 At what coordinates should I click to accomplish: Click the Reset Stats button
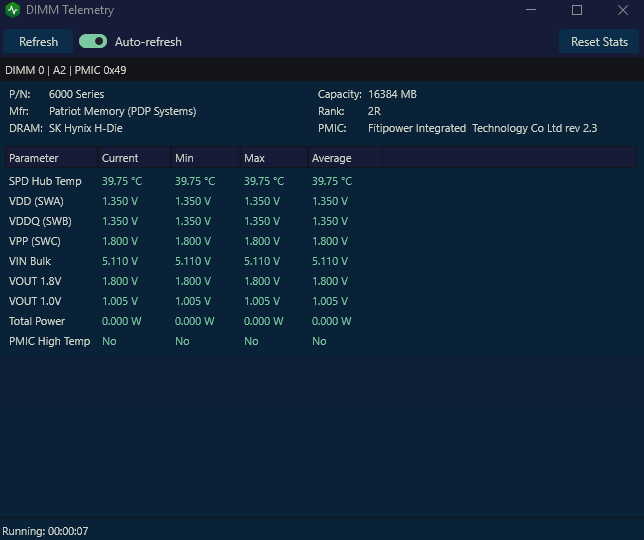(x=599, y=42)
